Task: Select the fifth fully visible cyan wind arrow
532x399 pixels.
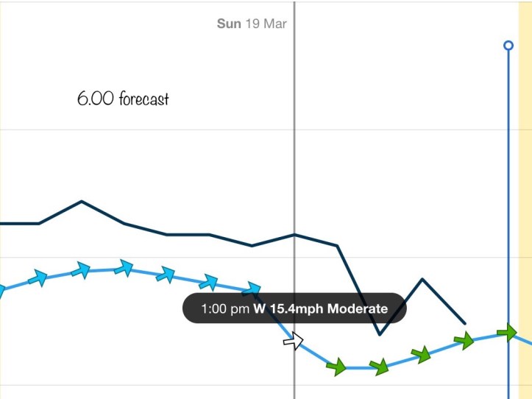Action: (x=209, y=282)
